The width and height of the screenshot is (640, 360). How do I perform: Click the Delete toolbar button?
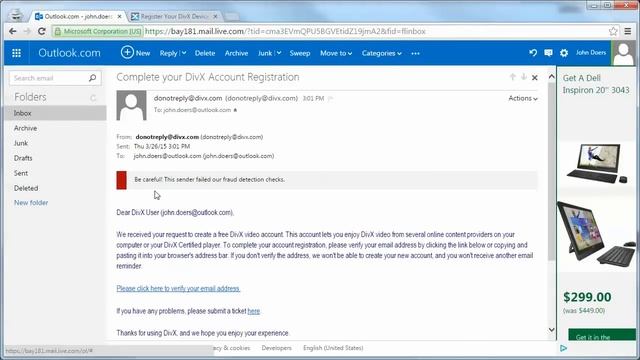pyautogui.click(x=205, y=53)
